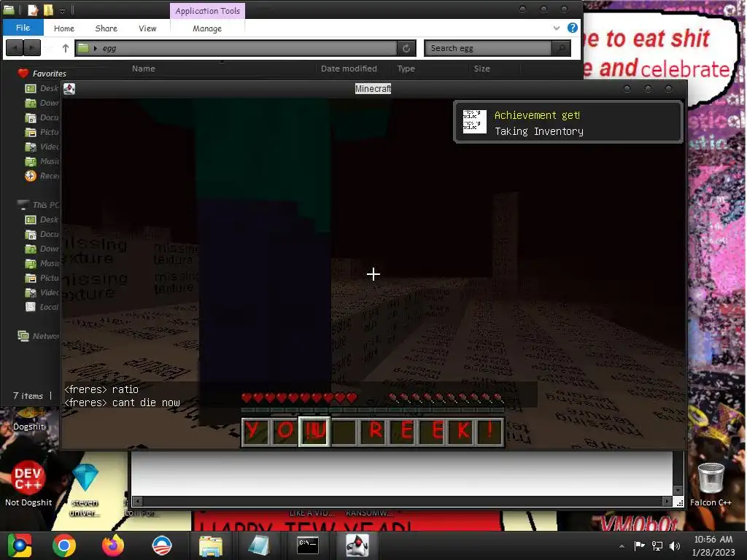Screen dimensions: 747x560
Task: Select hotbar slot with letter R
Action: (x=374, y=432)
